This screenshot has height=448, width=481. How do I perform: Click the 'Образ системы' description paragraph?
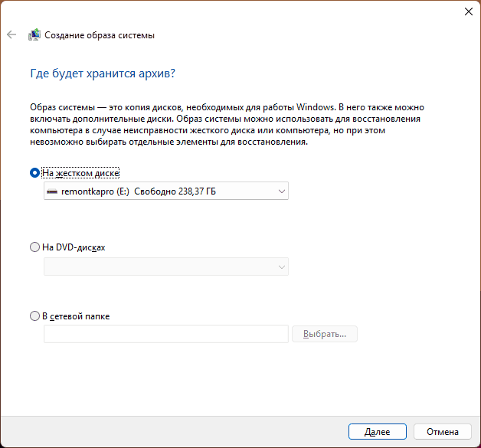point(227,125)
